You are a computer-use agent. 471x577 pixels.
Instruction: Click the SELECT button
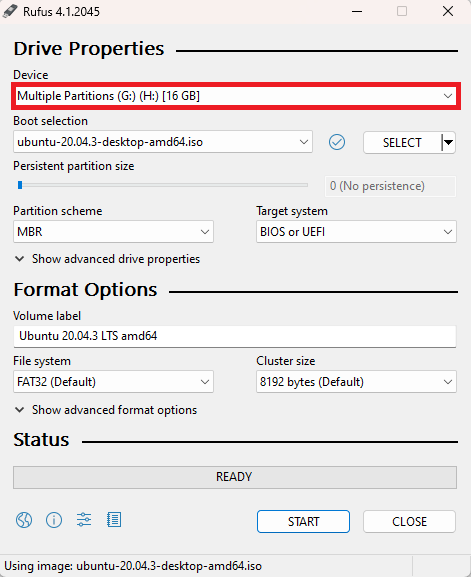click(402, 142)
